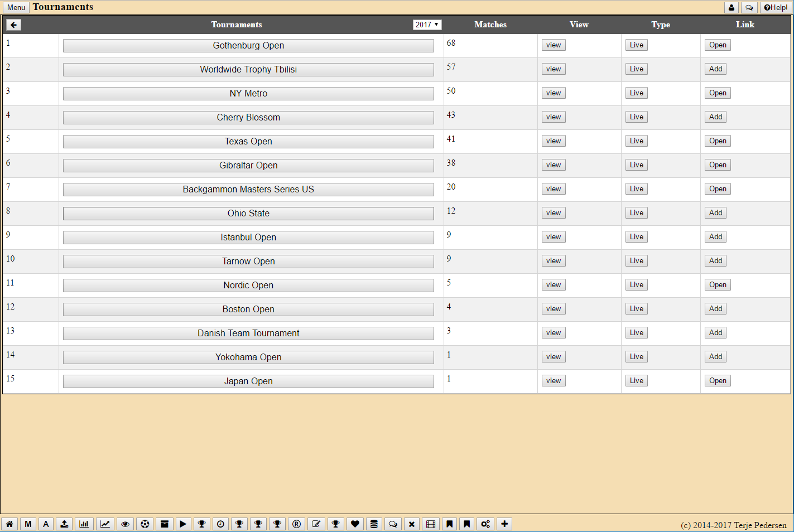The width and height of the screenshot is (794, 532).
Task: Click Add link for Worldwide Trophy Tbilisi
Action: point(715,69)
